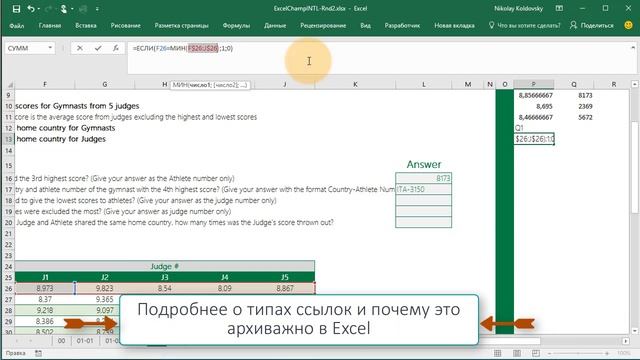
Task: Switch to the Главная ribbon tab
Action: point(50,25)
